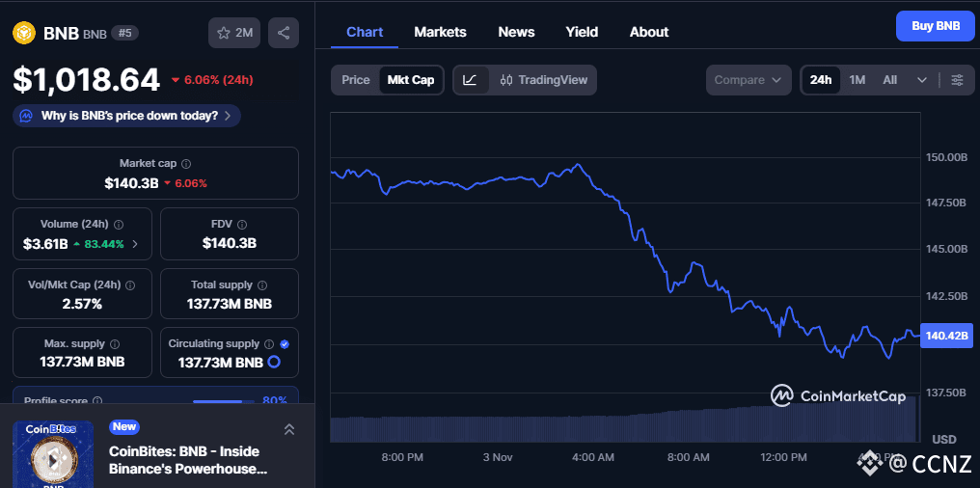Open "Why is BNB's price down today?"

pyautogui.click(x=126, y=116)
